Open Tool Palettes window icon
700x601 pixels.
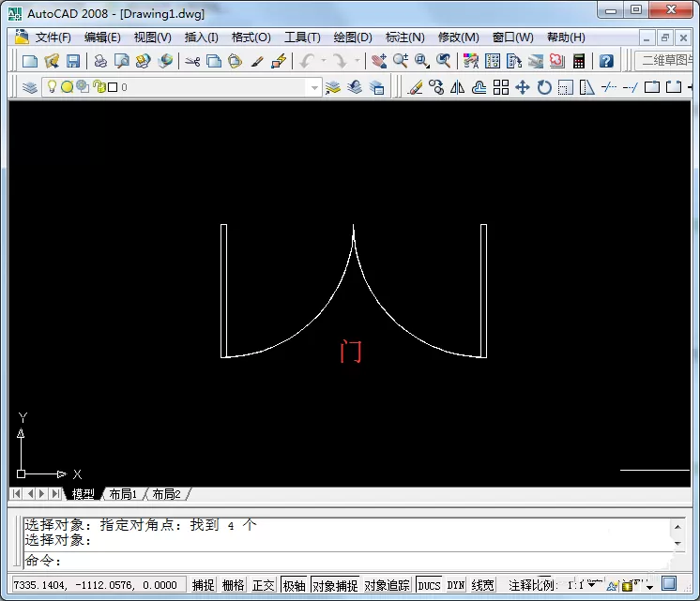point(514,61)
